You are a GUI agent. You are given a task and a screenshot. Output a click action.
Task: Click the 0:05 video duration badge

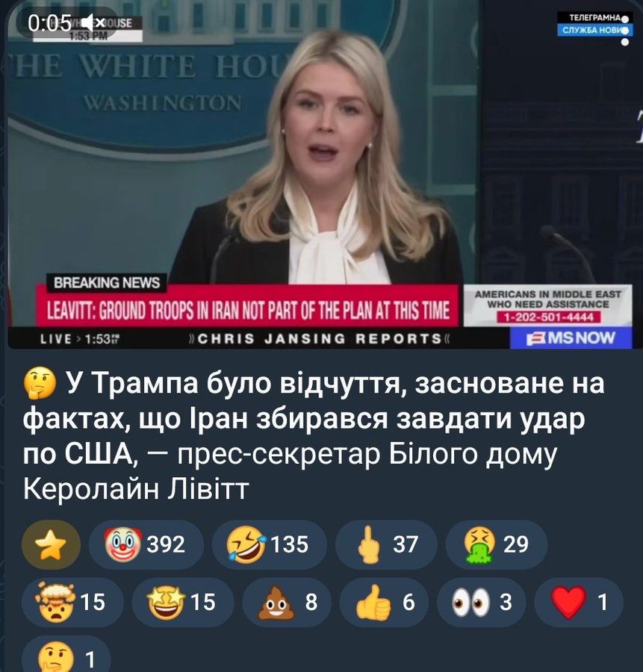49,22
